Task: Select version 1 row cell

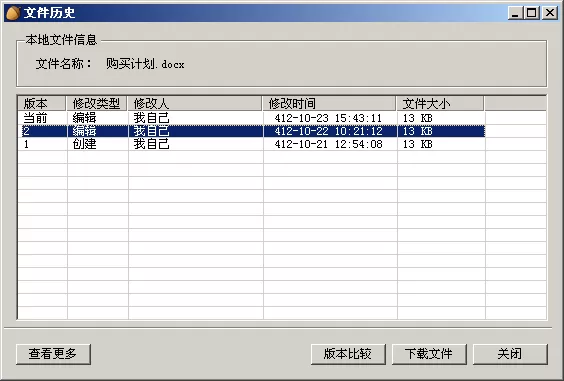Action: tap(26, 144)
